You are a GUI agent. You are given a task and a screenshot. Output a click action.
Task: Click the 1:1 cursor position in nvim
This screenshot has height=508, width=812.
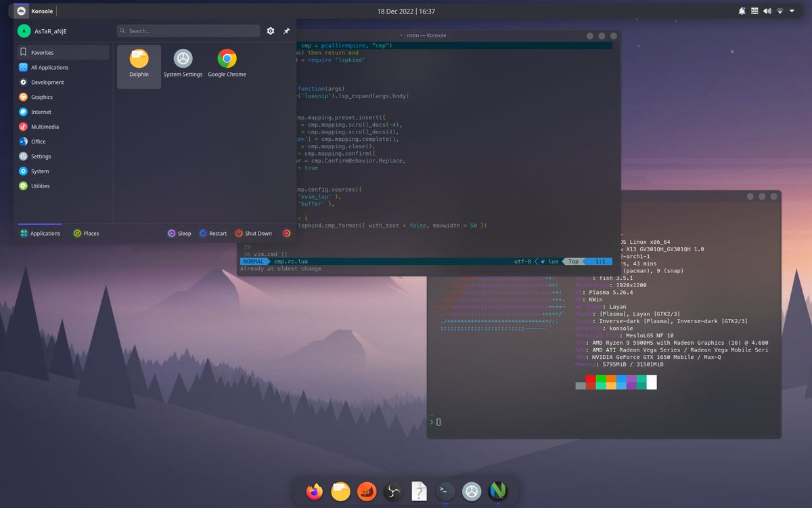(599, 261)
